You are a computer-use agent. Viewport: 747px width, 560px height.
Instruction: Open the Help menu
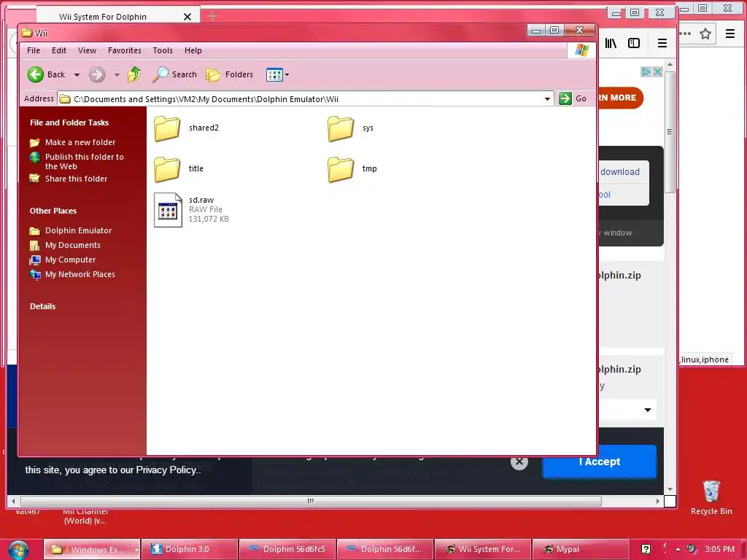pos(193,50)
